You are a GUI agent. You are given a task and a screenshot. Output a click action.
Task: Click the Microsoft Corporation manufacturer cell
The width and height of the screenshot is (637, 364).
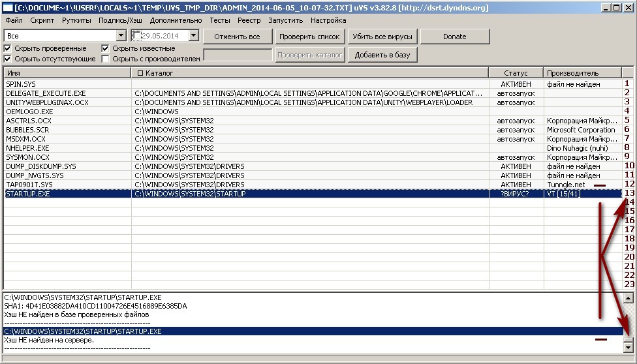583,130
